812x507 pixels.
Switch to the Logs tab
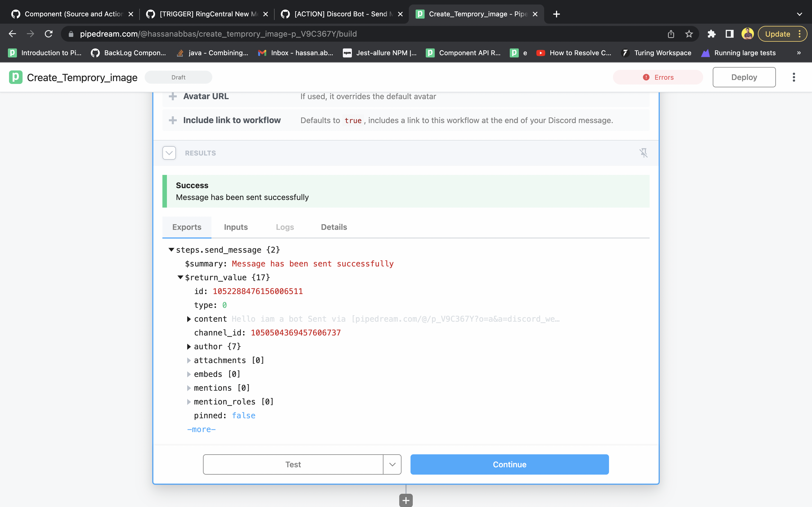click(284, 227)
